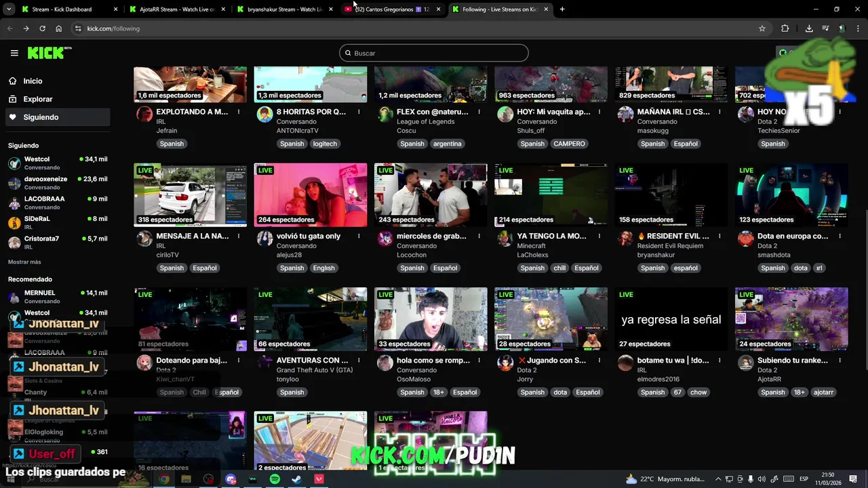
Task: Open the OsoMaloso live stream thumbnail
Action: click(431, 319)
